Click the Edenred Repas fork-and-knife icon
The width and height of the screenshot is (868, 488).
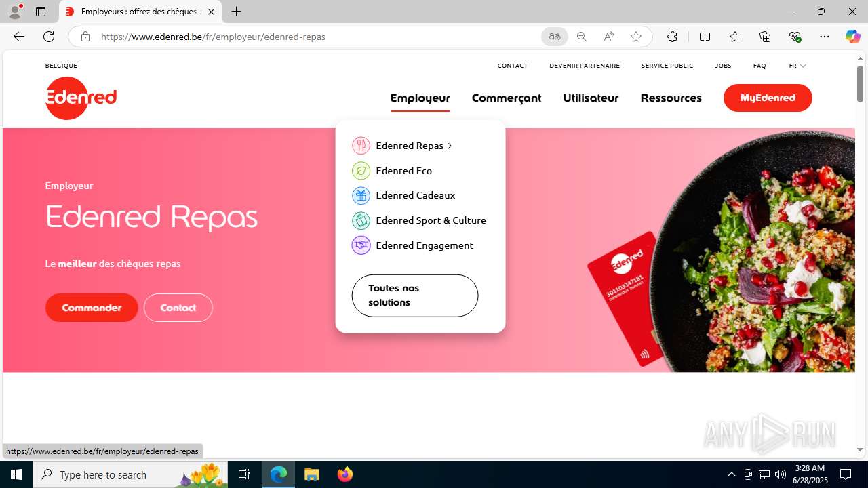pyautogui.click(x=361, y=146)
